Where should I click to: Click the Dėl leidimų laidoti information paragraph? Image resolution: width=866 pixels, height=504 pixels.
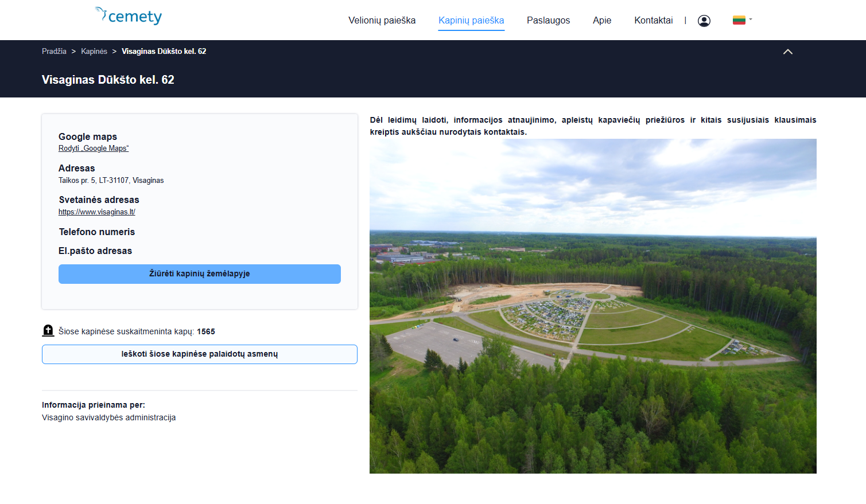[x=593, y=126]
